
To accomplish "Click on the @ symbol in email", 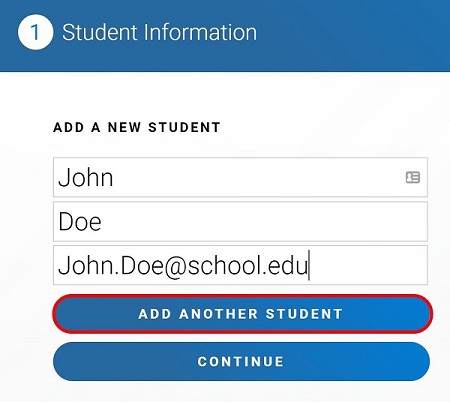I will click(175, 267).
